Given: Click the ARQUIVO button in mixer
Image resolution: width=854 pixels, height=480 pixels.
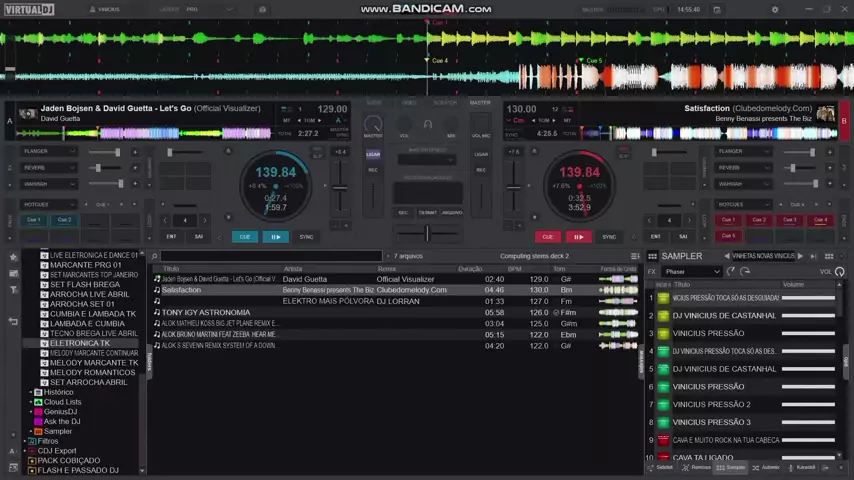Looking at the screenshot, I should [x=452, y=213].
